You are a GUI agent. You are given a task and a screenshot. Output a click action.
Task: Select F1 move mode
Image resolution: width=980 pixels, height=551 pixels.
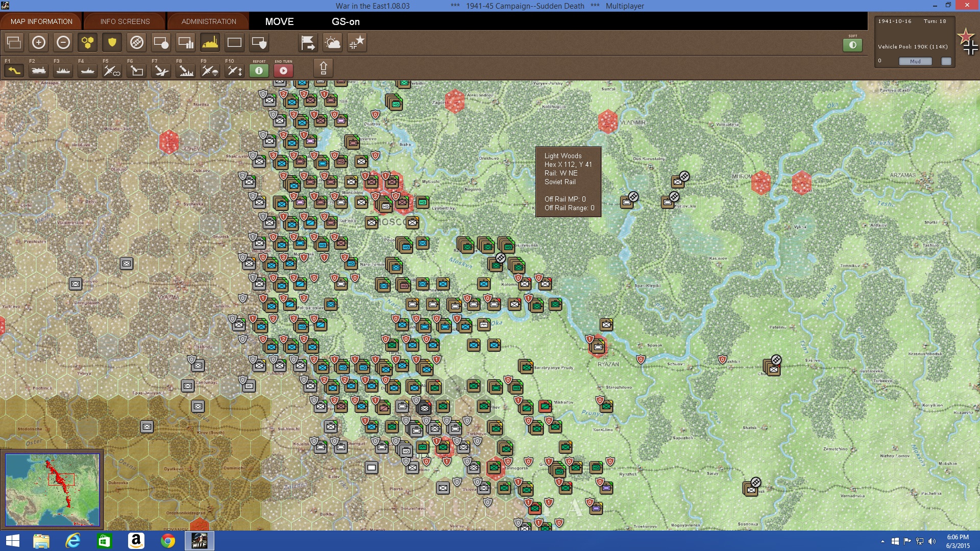click(14, 70)
